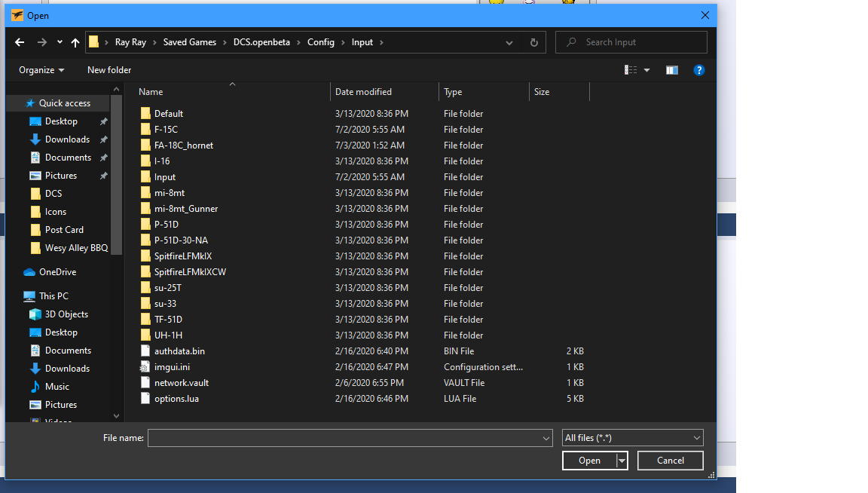Jump to Config in breadcrumb
The height and width of the screenshot is (493, 868).
(x=321, y=42)
